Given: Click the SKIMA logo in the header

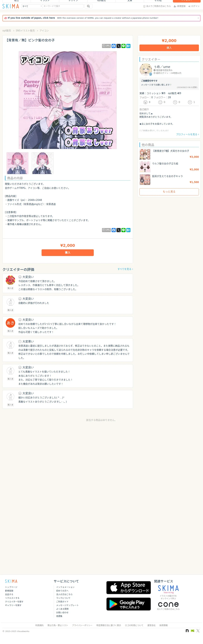Looking at the screenshot, I should click(x=10, y=6).
